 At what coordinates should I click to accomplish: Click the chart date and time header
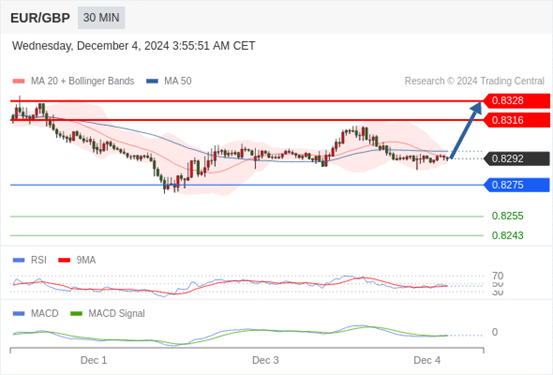[x=133, y=46]
